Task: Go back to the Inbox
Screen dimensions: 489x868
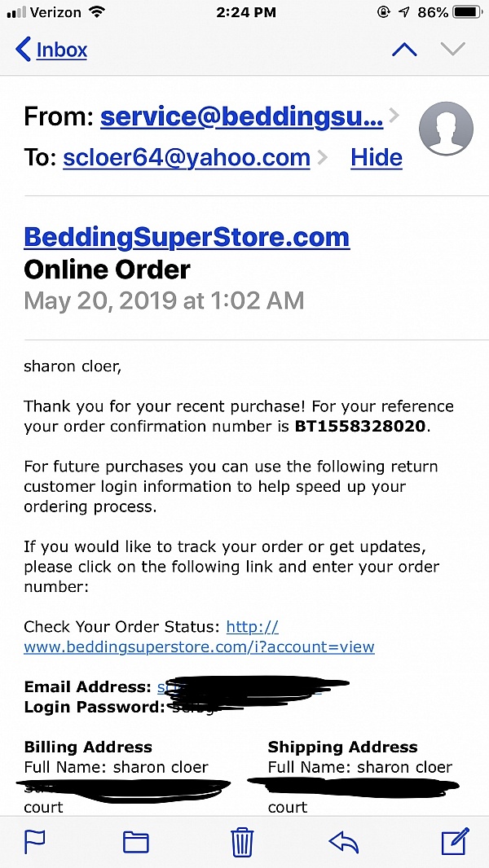Action: [51, 50]
